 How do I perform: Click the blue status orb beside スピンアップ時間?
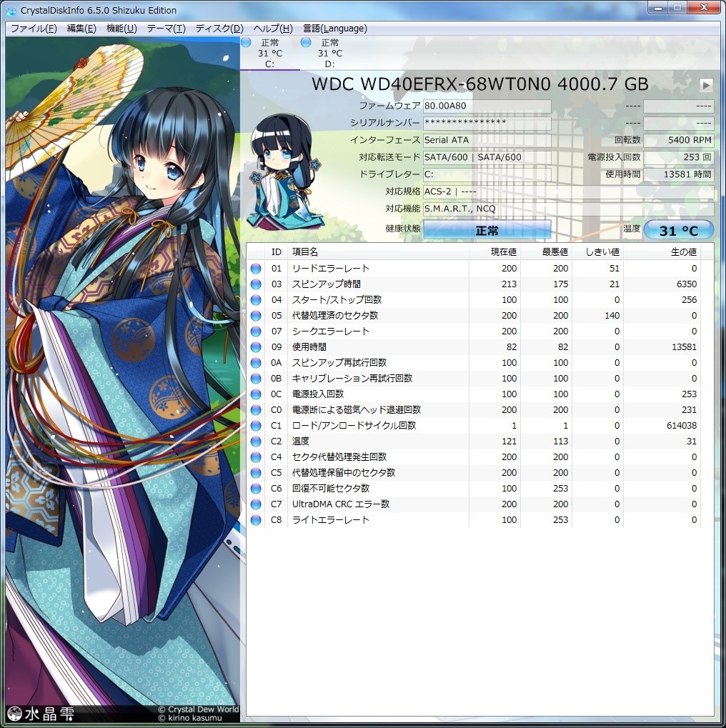tap(257, 284)
